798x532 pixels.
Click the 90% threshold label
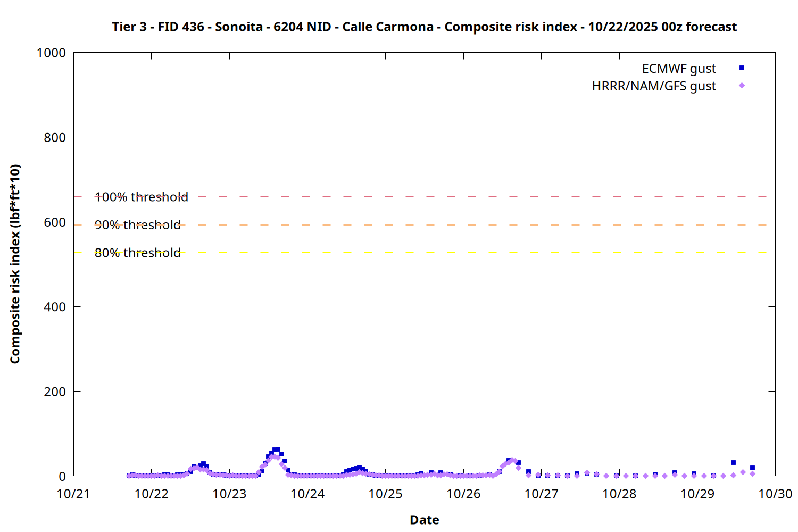click(138, 225)
